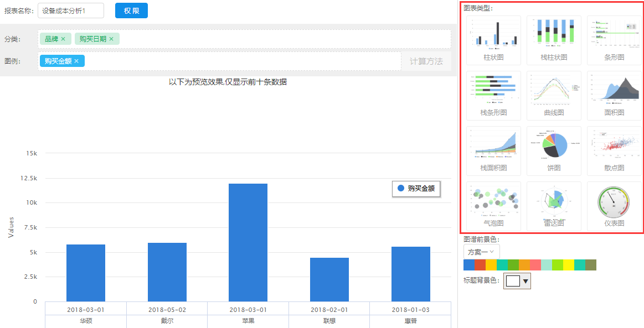This screenshot has height=328, width=644.
Task: Switch to the 面积图 area chart
Action: 614,95
